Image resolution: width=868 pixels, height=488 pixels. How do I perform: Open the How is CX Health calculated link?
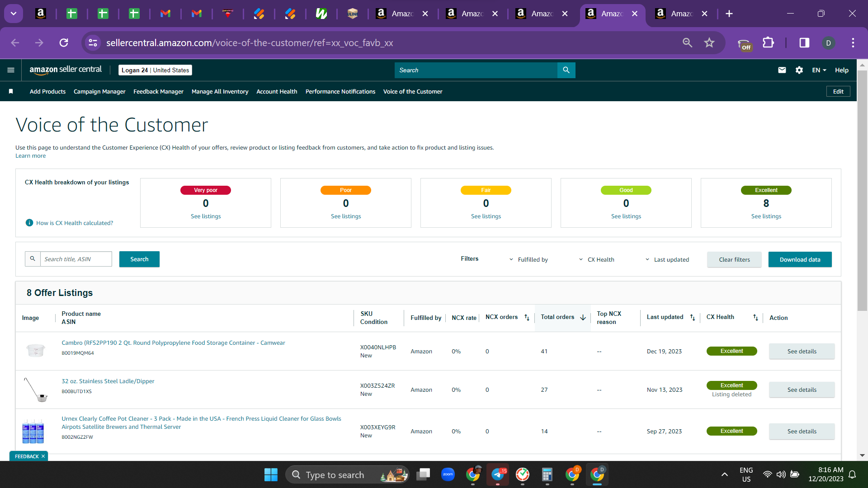pos(75,223)
